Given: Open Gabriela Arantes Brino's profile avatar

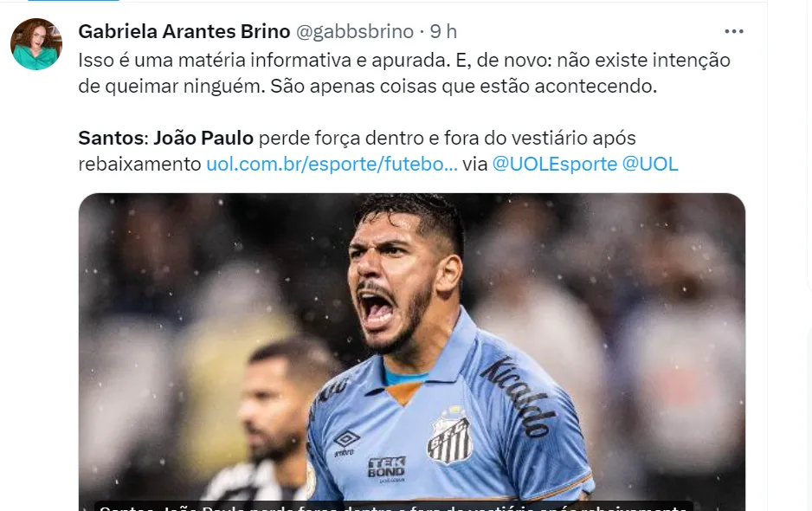Looking at the screenshot, I should point(36,44).
